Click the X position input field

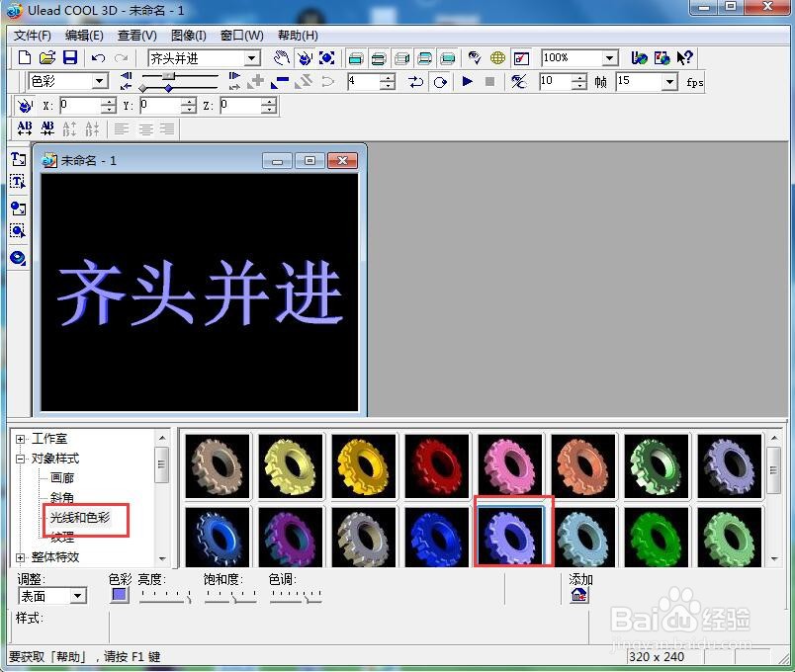[80, 106]
